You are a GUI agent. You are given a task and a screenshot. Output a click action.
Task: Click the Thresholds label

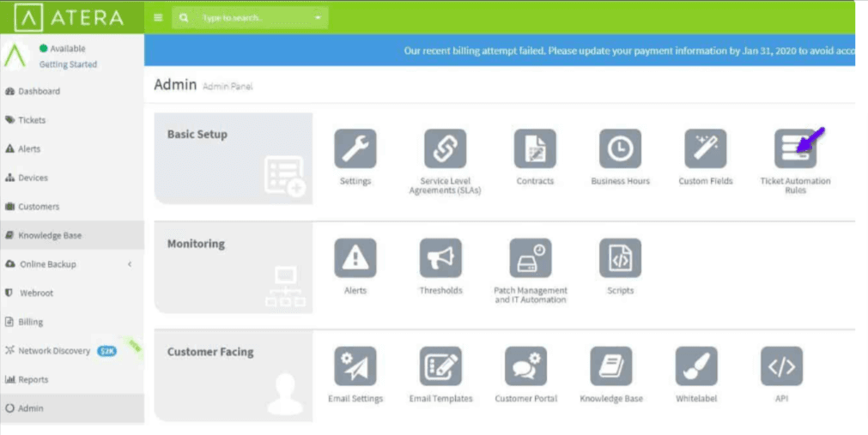point(440,291)
